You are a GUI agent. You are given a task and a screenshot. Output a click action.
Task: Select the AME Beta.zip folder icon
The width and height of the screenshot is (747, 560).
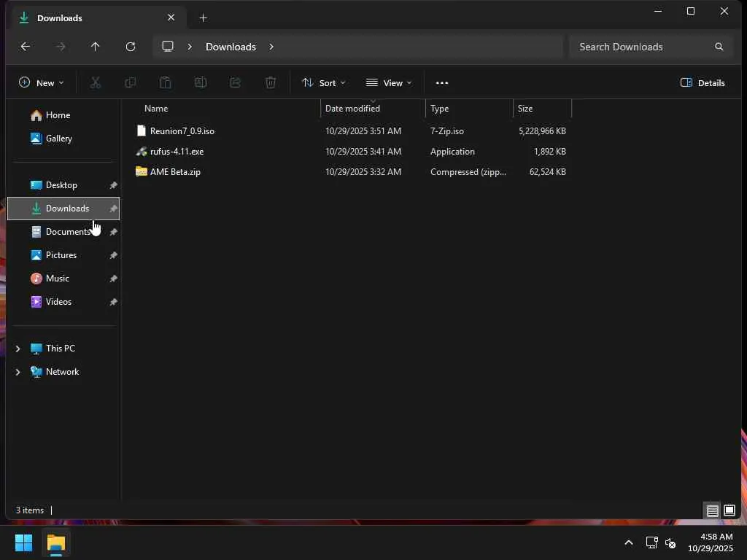[141, 171]
